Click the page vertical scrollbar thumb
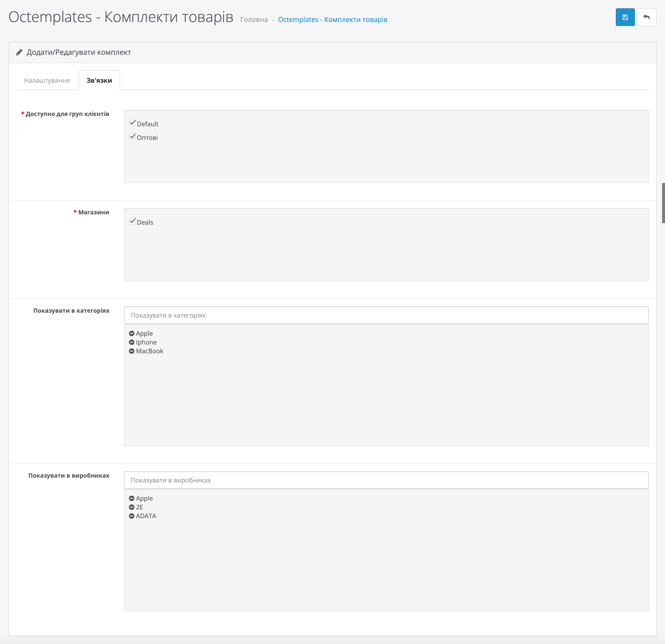Image resolution: width=665 pixels, height=644 pixels. pos(663,203)
